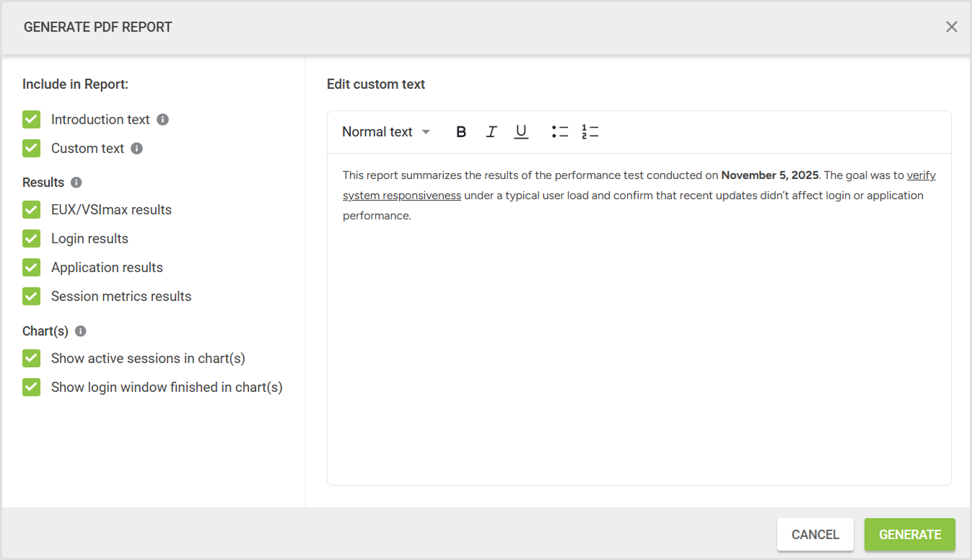Image resolution: width=972 pixels, height=560 pixels.
Task: Click info icon beside Chart(s) heading
Action: coord(81,331)
